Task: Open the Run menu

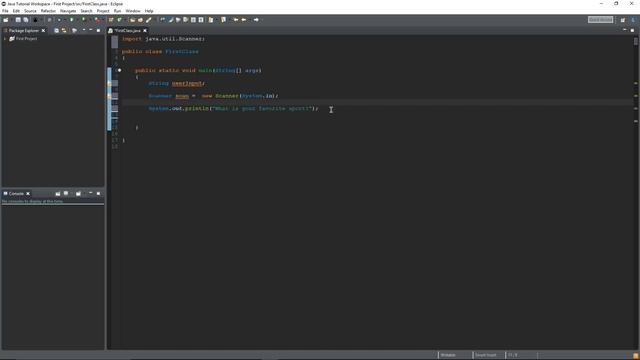Action: (x=118, y=11)
